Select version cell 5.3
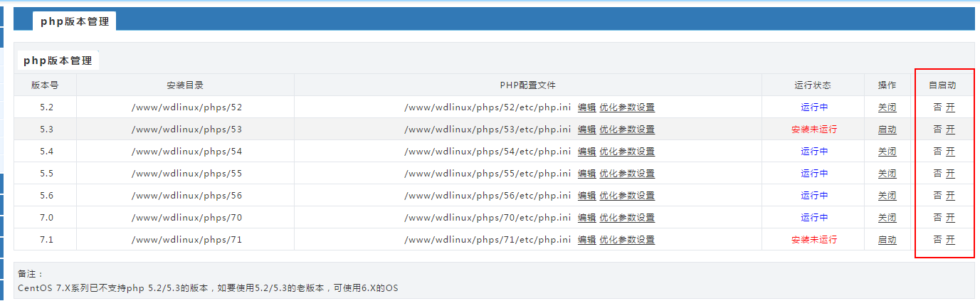 point(46,130)
